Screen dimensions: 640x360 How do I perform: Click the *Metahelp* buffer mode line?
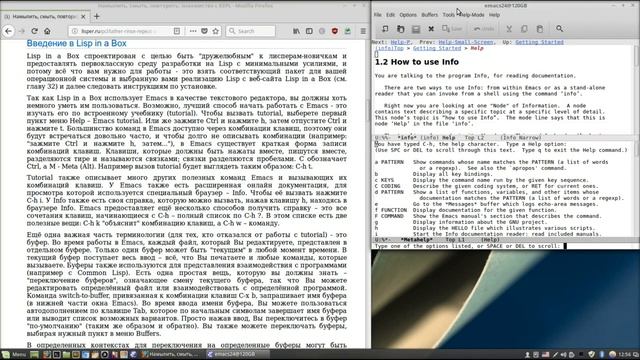pos(504,240)
